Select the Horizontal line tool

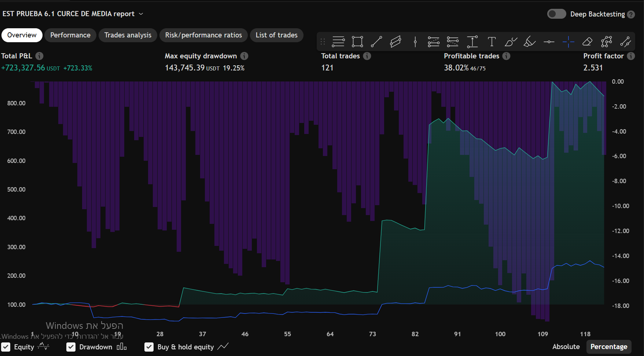(549, 42)
